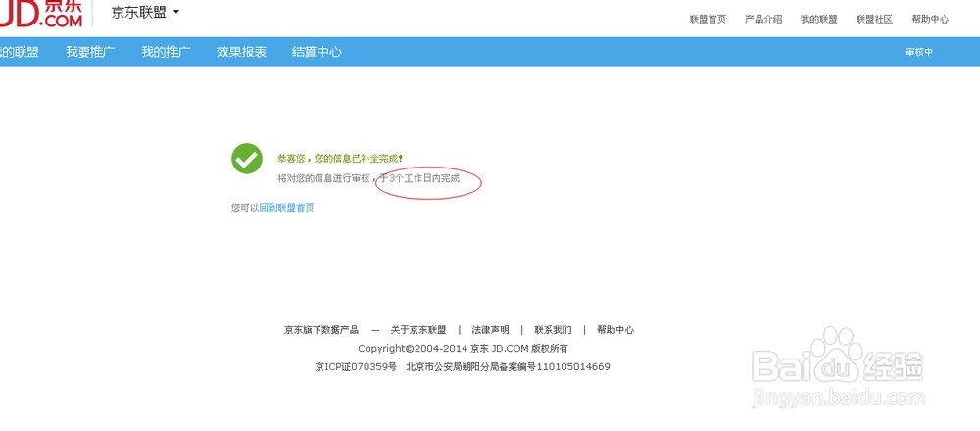
Task: Open 我的联盟 in top header links
Action: pos(818,20)
